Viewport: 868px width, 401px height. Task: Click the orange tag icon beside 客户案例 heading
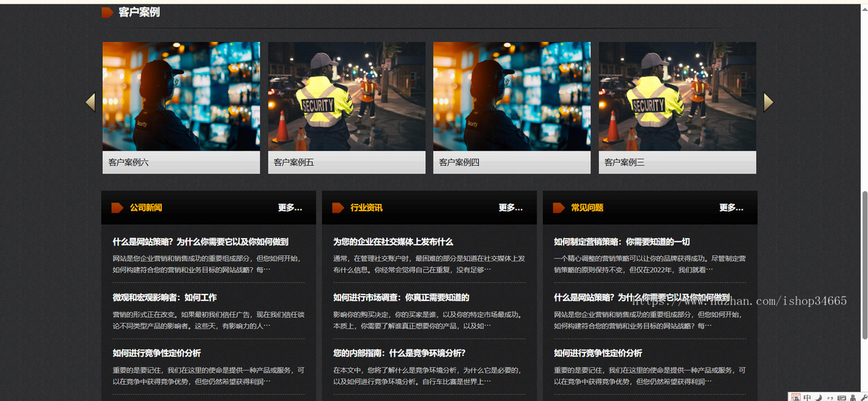pos(107,12)
